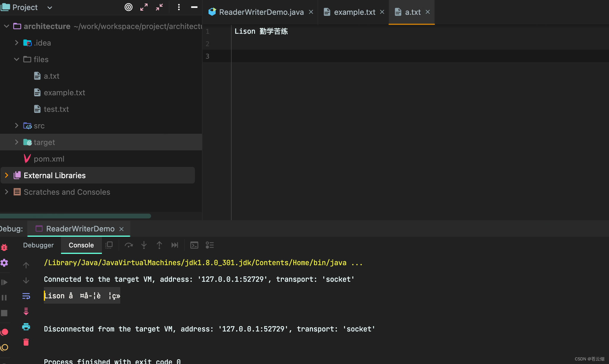Click the Step Into debug icon
Screen dimensions: 609x364
click(144, 245)
